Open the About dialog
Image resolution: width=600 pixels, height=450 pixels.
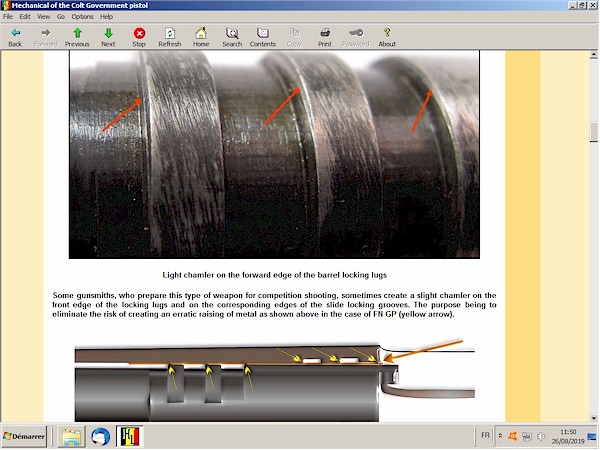click(x=387, y=37)
